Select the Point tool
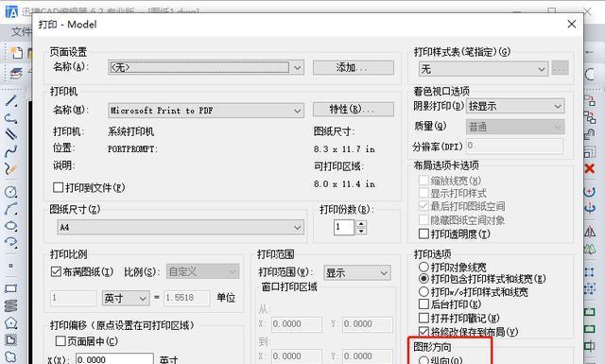 tap(10, 266)
